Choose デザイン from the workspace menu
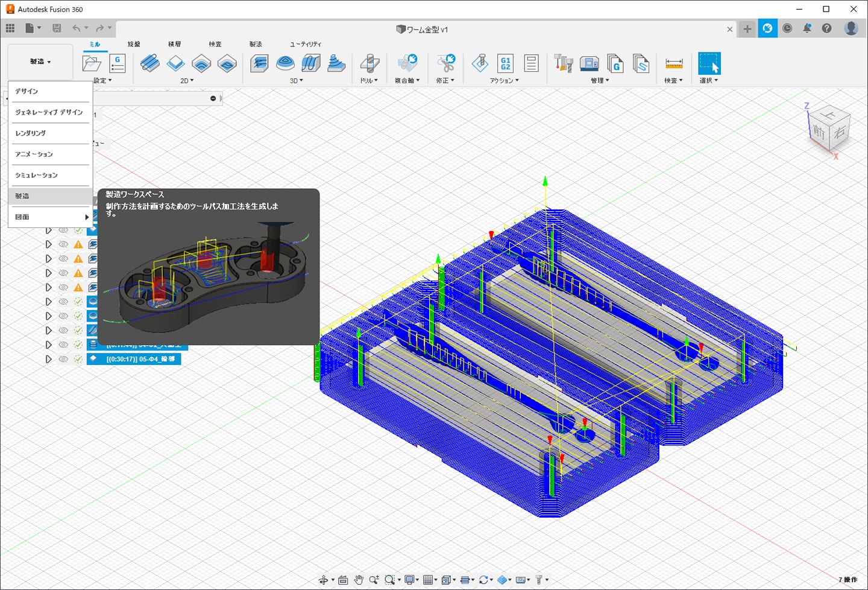This screenshot has width=868, height=590. [27, 91]
